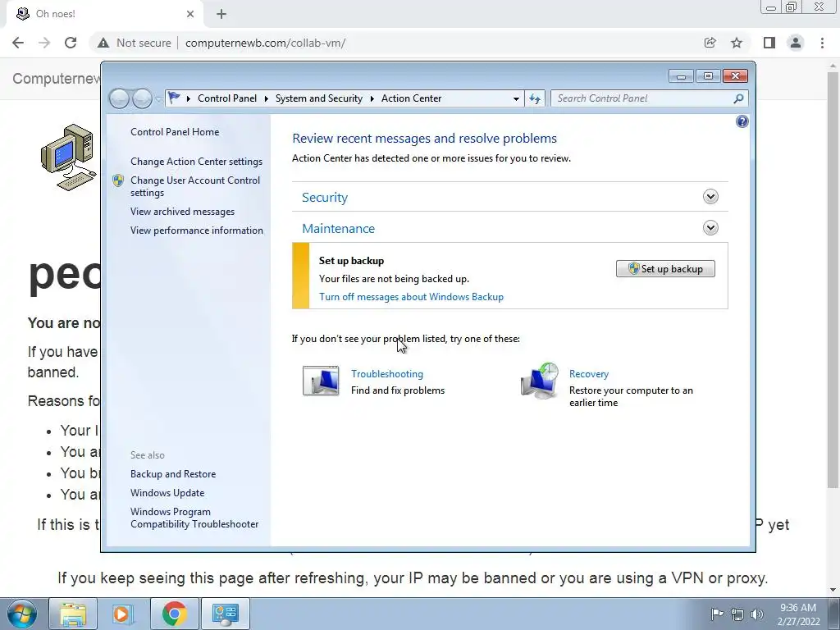The image size is (840, 630).
Task: Open Chrome side panel icon
Action: point(769,43)
